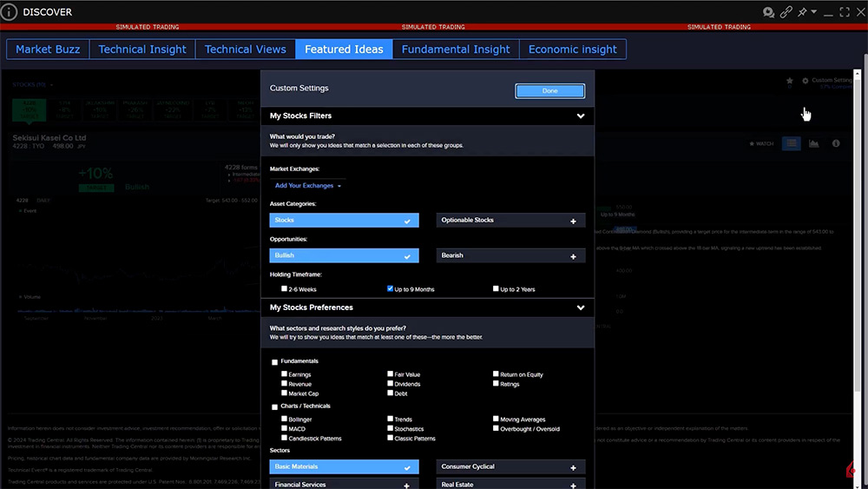Click the chain link icon in title bar
The image size is (868, 489).
point(786,12)
